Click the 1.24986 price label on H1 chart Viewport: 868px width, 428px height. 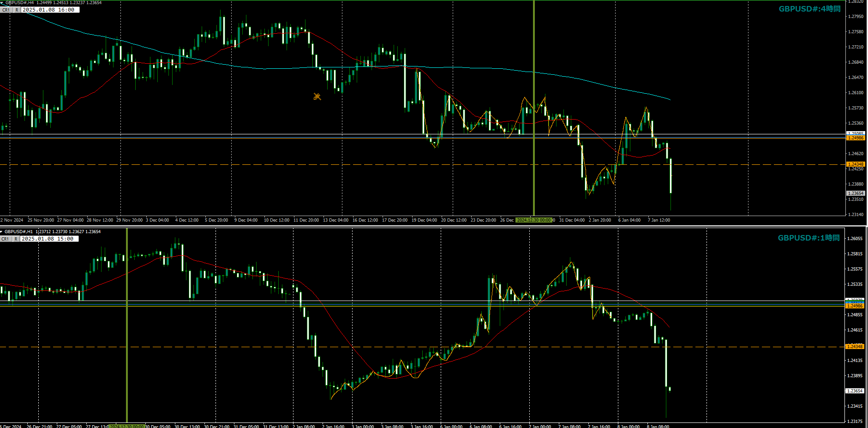[x=855, y=306]
